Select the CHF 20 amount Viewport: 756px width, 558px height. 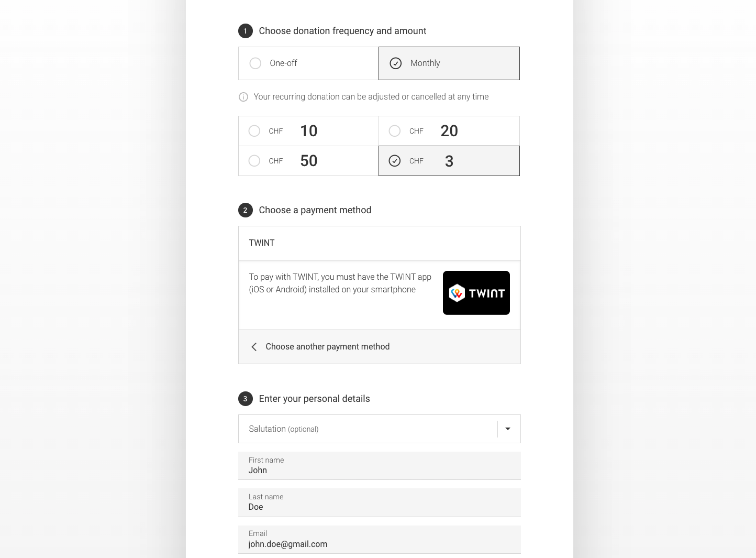point(449,131)
